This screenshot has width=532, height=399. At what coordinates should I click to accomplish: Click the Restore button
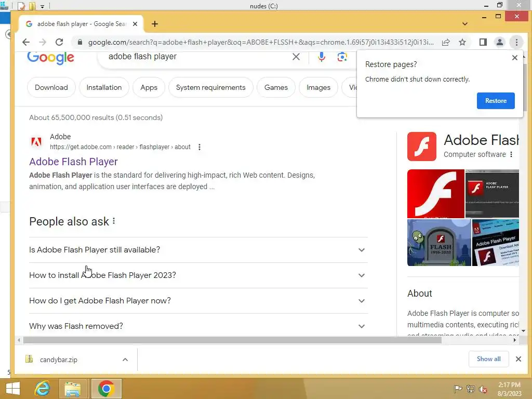point(496,101)
